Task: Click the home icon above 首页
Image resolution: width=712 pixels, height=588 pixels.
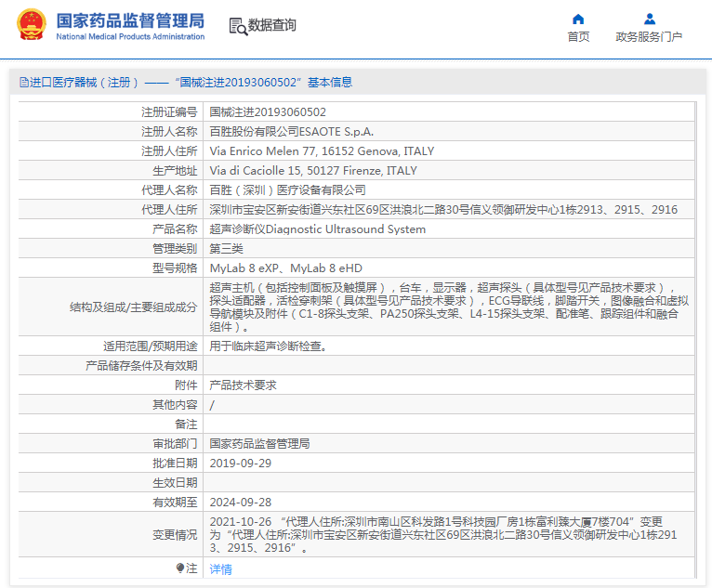Action: click(578, 20)
